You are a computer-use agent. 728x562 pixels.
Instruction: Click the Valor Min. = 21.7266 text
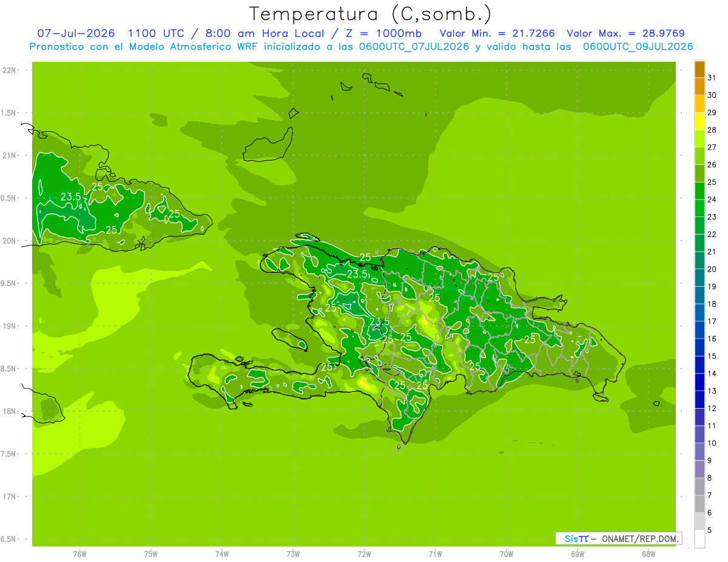[497, 33]
